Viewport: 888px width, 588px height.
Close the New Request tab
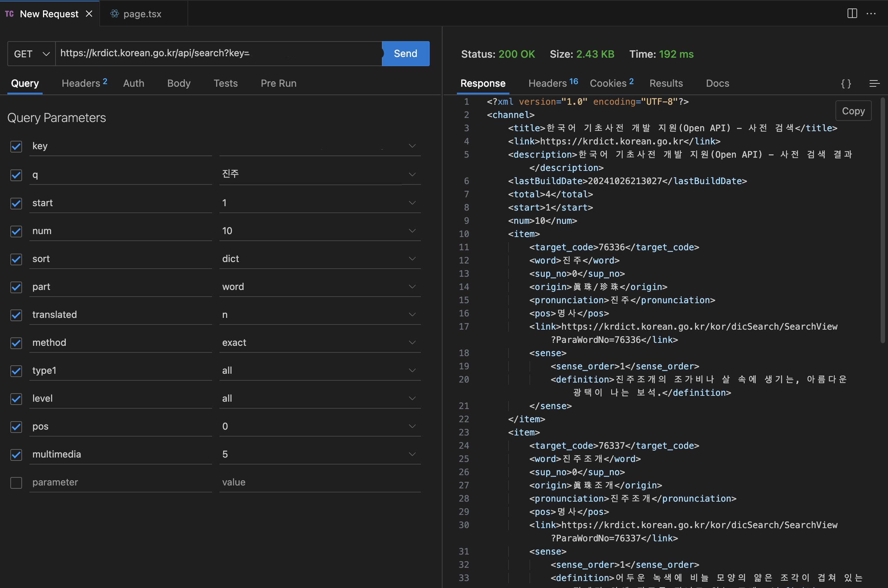pos(89,14)
